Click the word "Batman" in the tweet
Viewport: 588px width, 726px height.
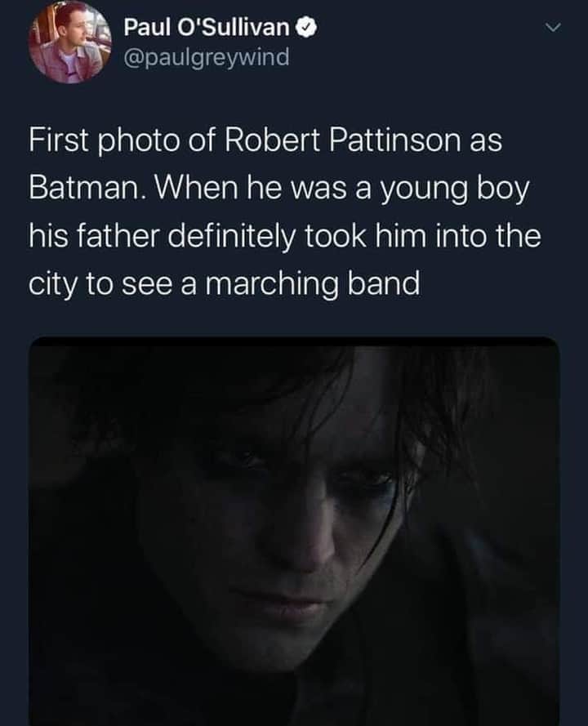pos(82,189)
